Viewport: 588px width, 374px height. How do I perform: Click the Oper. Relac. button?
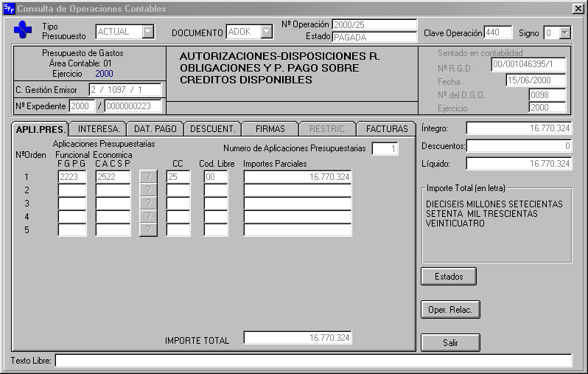[x=450, y=310]
